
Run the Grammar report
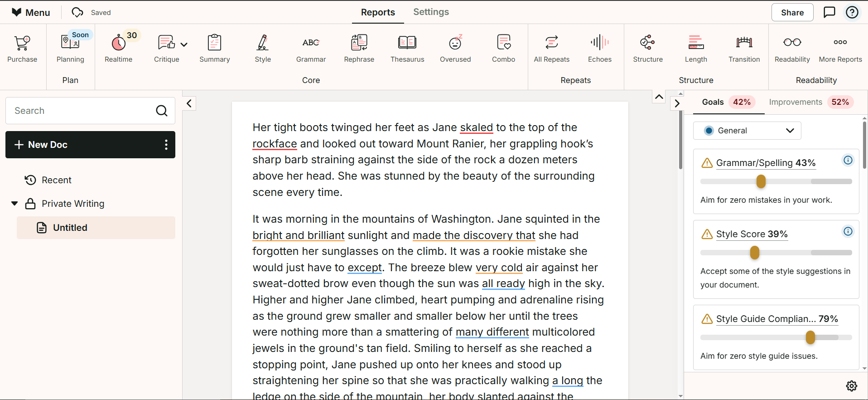point(311,49)
